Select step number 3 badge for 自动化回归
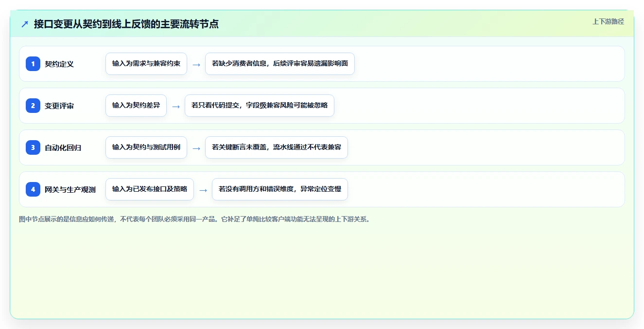 pyautogui.click(x=33, y=147)
